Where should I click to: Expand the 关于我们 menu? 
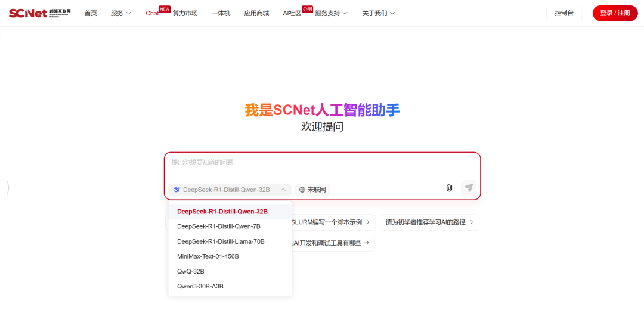[x=378, y=13]
